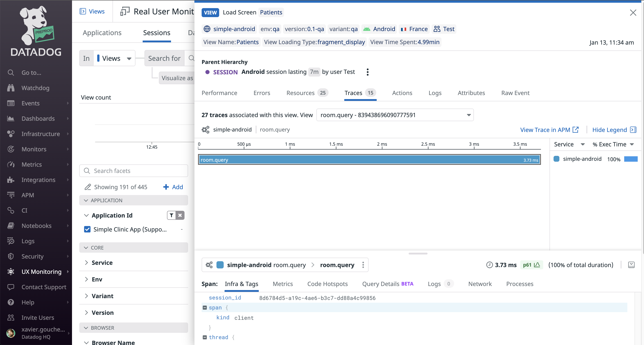Open the Views search scope dropdown
Viewport: 644px width, 345px height.
pyautogui.click(x=114, y=58)
